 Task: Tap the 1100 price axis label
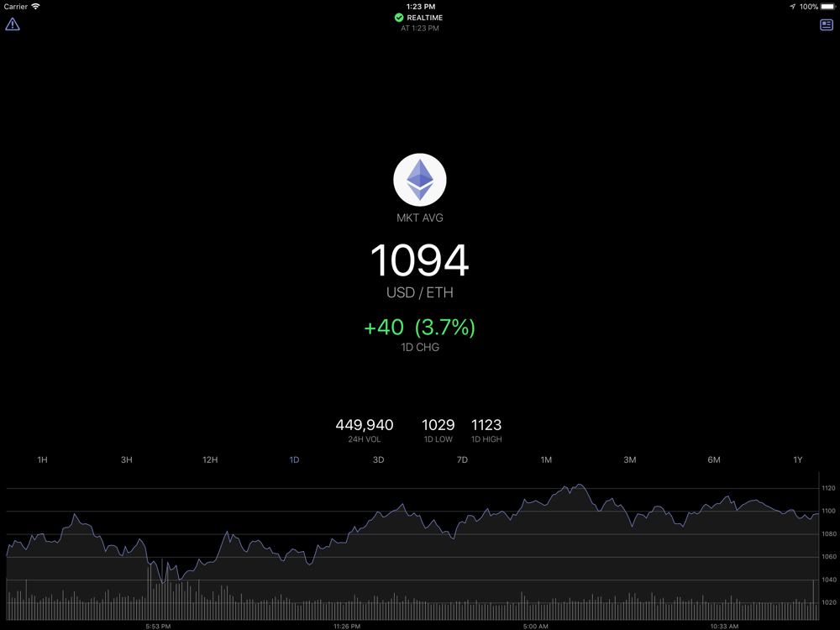pos(829,511)
